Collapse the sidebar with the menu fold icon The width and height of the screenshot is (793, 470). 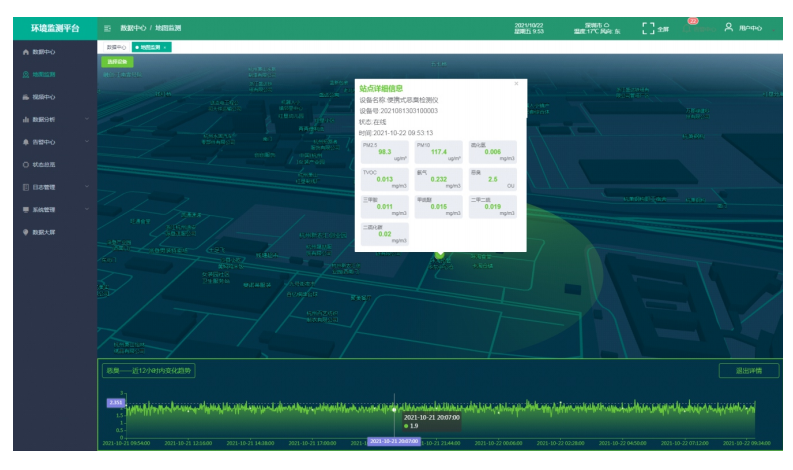tap(107, 28)
